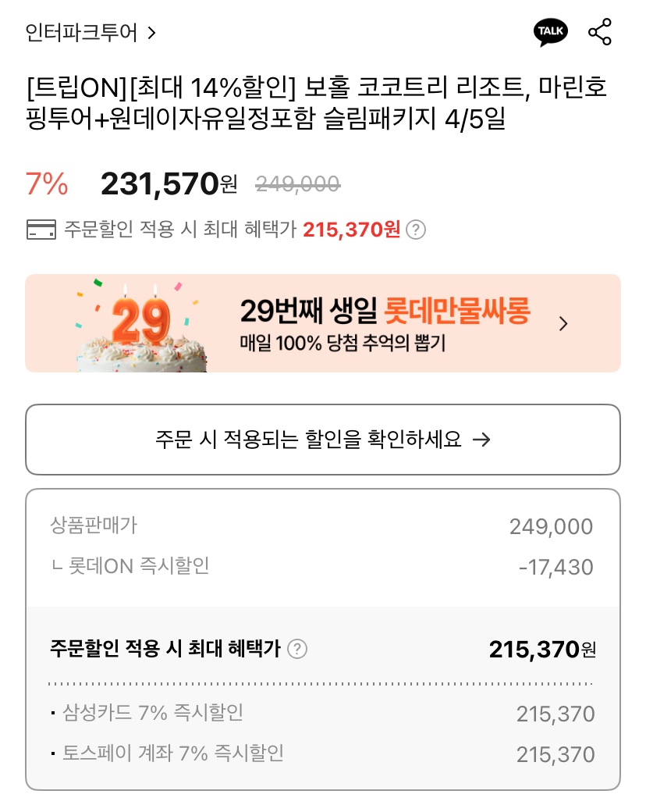Screen dimensions: 646x812
Task: Select the product title text 보홀 코코트리 리조트
Action: (x=417, y=87)
